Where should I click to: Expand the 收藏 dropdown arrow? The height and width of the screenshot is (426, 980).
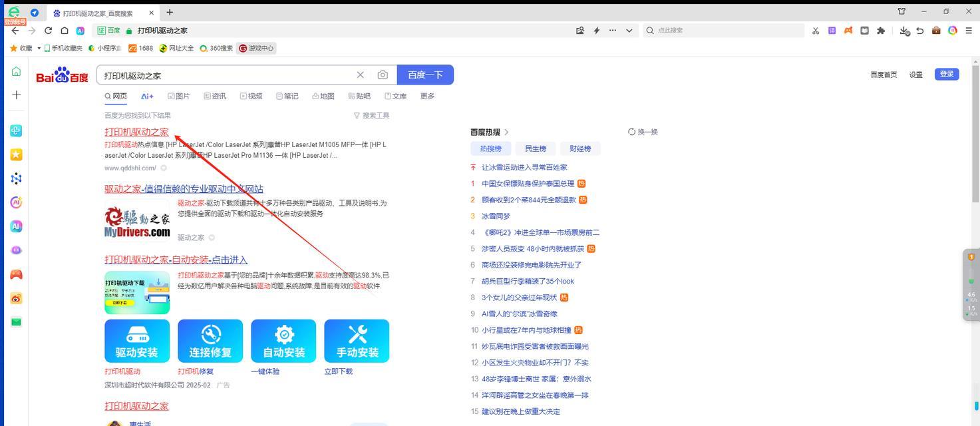click(39, 48)
